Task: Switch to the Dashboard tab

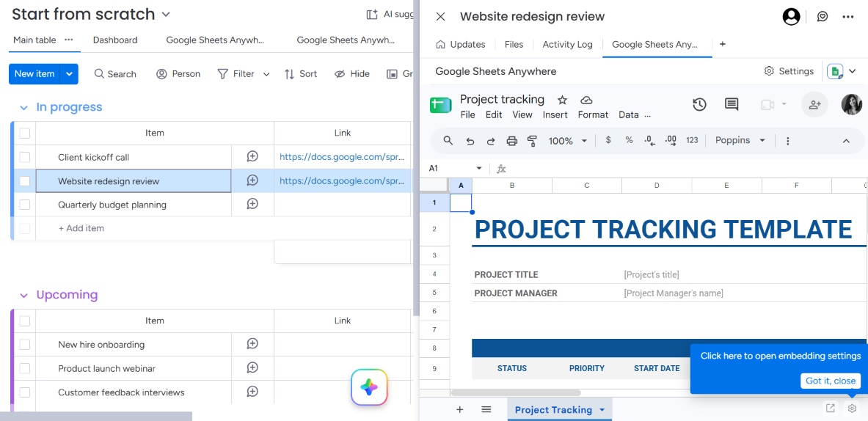Action: click(x=115, y=40)
